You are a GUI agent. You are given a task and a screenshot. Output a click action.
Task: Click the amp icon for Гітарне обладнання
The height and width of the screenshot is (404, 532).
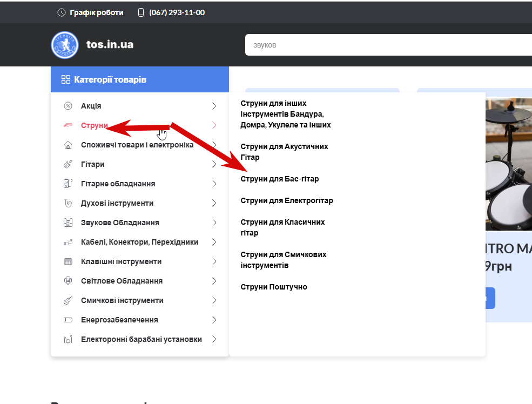pos(68,184)
